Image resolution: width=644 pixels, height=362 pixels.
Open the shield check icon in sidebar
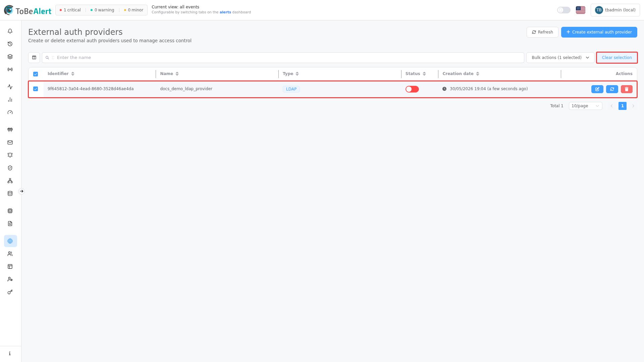[x=10, y=168]
